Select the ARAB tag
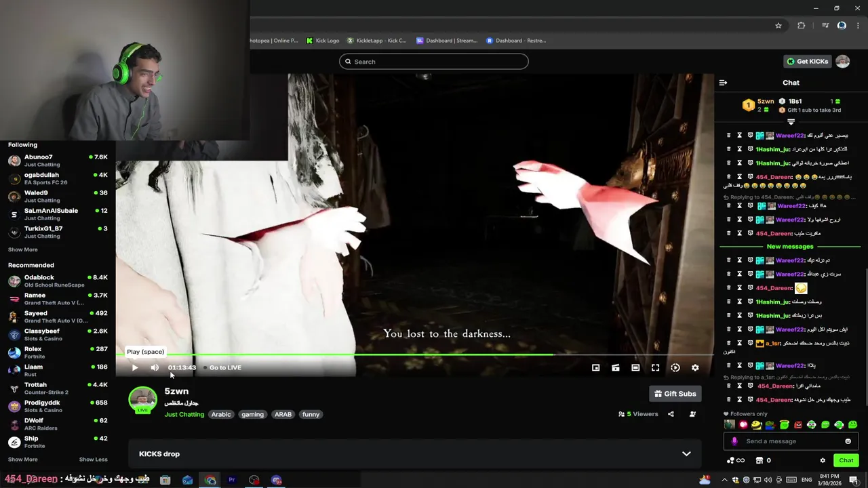868x488 pixels. [x=283, y=414]
